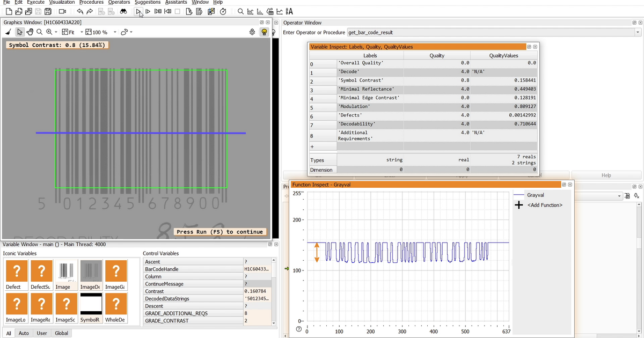Screen dimensions: 644x338
Task: Run the program with the play button
Action: [x=138, y=11]
